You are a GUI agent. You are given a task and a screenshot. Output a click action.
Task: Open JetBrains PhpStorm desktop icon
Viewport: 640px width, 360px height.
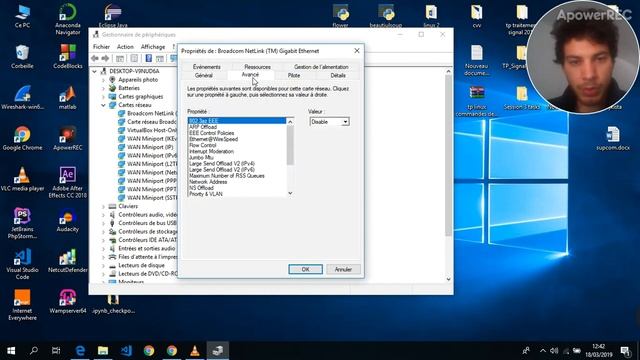click(x=22, y=223)
